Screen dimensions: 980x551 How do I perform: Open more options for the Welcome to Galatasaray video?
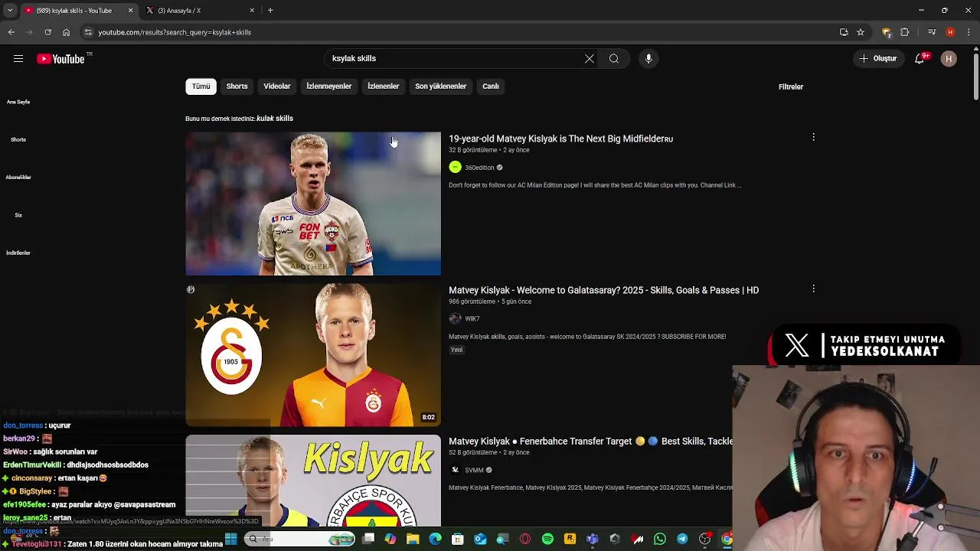(x=813, y=289)
